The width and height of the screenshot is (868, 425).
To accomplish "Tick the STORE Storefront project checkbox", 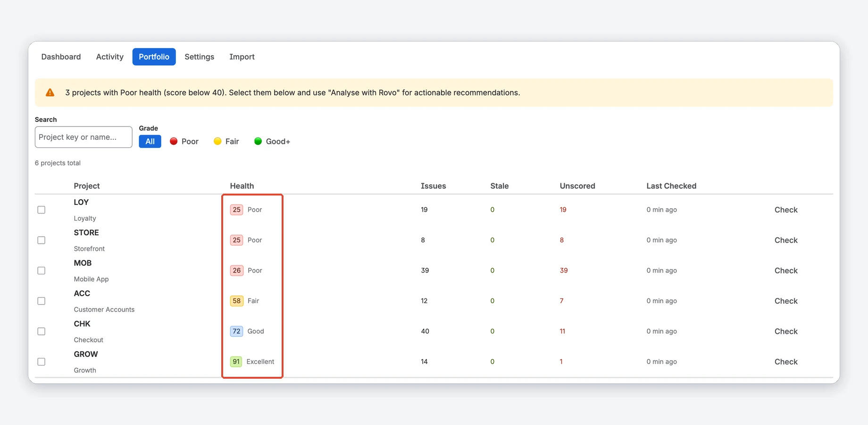I will click(42, 240).
